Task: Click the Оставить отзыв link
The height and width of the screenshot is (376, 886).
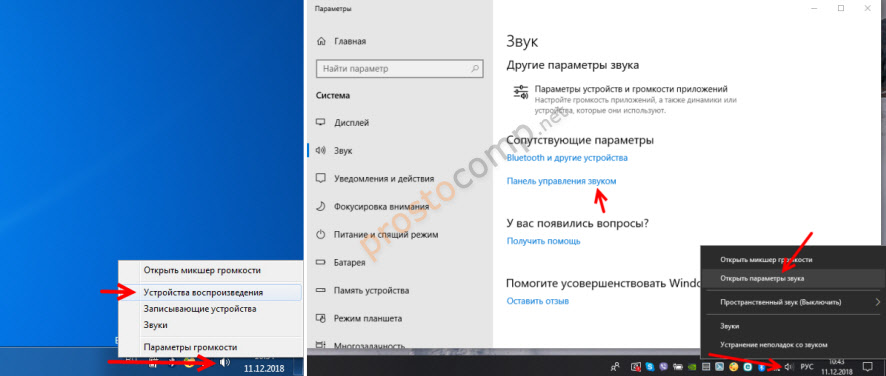Action: tap(538, 301)
